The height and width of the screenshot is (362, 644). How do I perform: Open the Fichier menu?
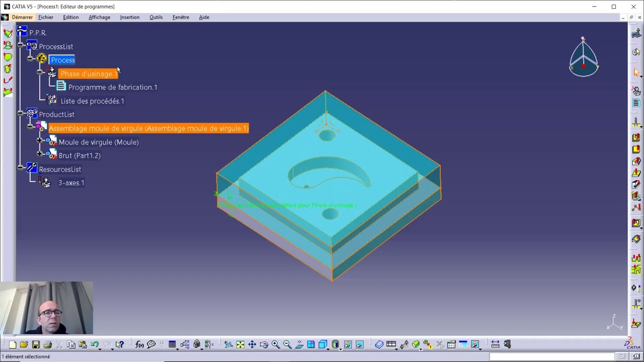[46, 17]
